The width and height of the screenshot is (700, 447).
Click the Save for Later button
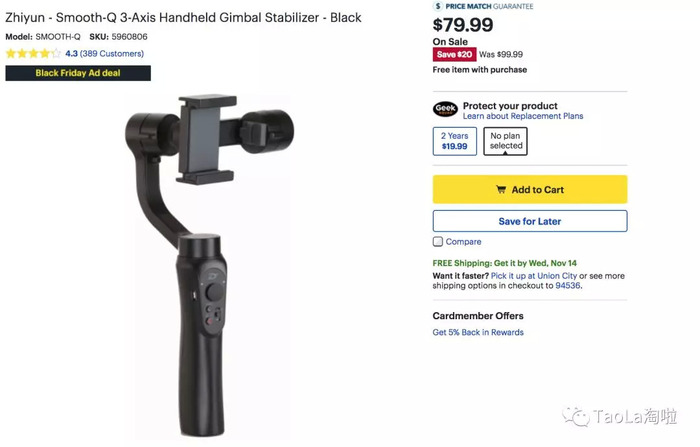(530, 221)
